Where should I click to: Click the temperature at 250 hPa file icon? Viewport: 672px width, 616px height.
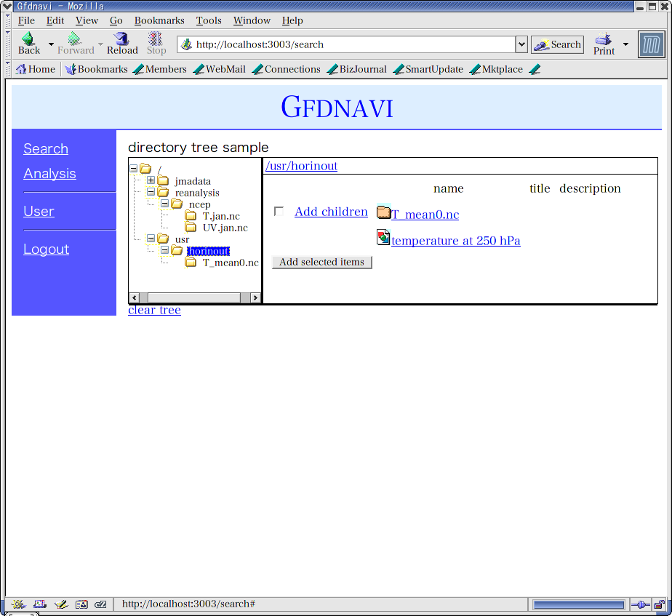(383, 238)
